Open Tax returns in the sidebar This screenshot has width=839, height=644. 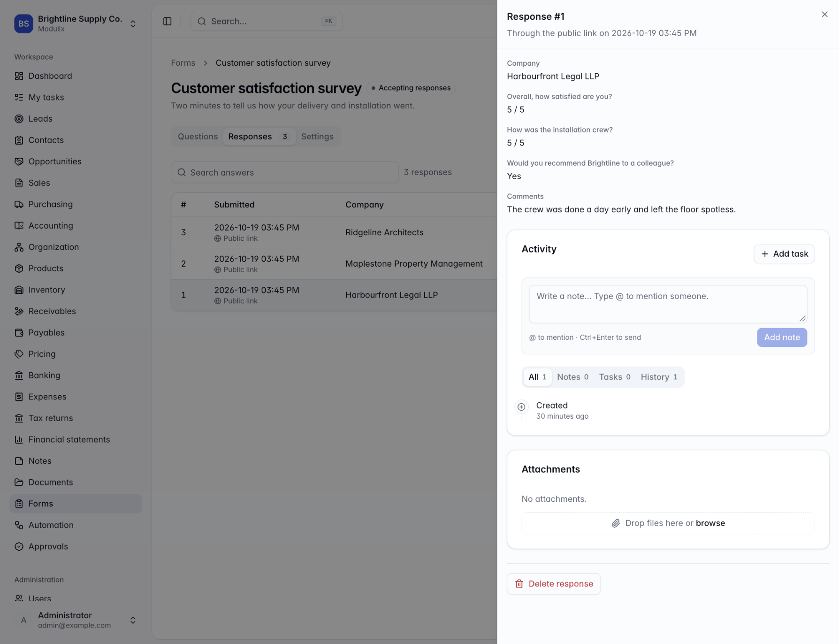(76, 418)
